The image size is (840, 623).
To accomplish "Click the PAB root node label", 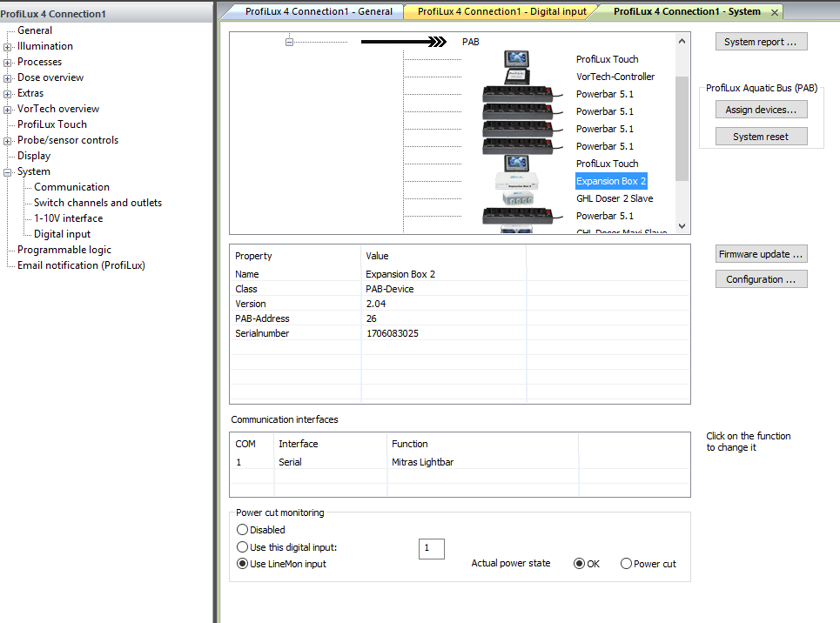I will point(470,42).
